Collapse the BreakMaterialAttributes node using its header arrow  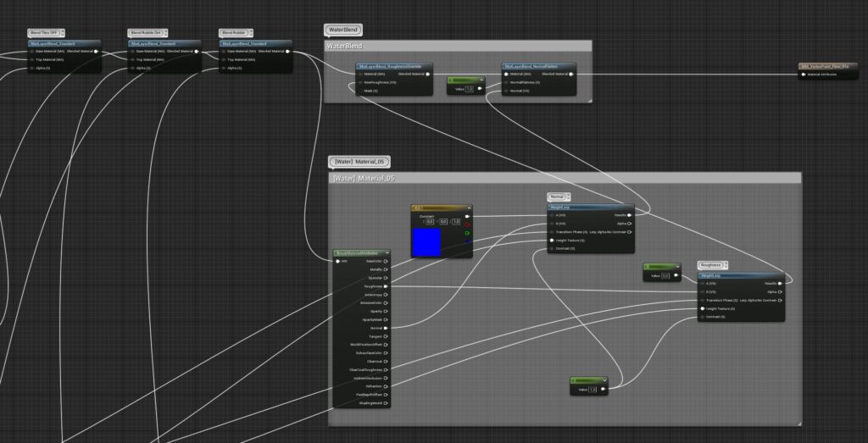[386, 252]
